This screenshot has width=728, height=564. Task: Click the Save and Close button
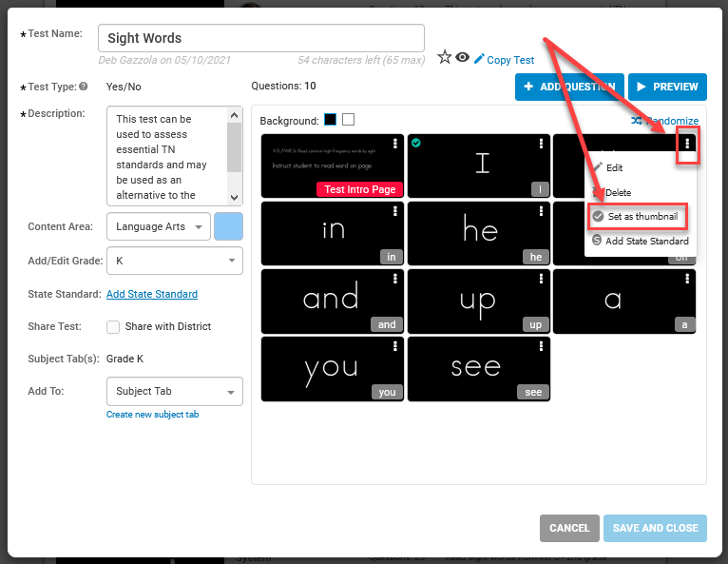[x=655, y=528]
